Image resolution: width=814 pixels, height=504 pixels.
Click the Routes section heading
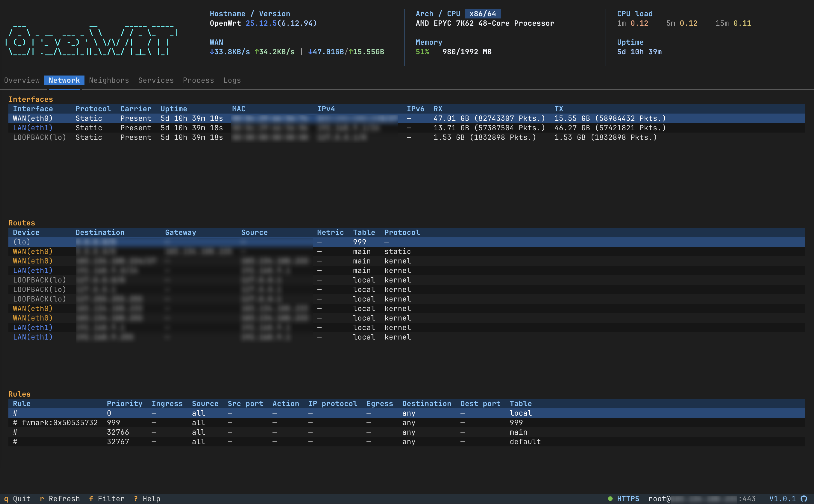point(22,223)
